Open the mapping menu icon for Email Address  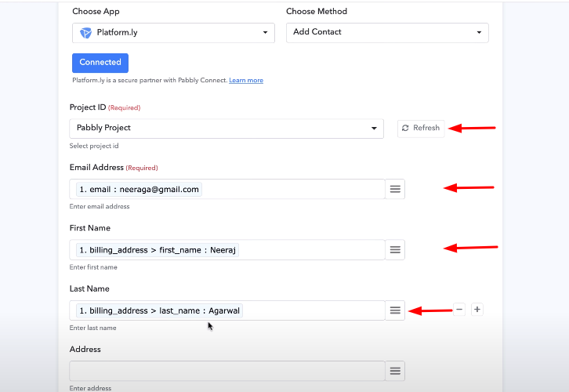point(395,189)
